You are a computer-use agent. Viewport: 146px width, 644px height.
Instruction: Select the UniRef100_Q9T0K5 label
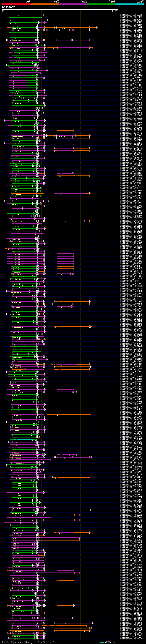[131, 48]
